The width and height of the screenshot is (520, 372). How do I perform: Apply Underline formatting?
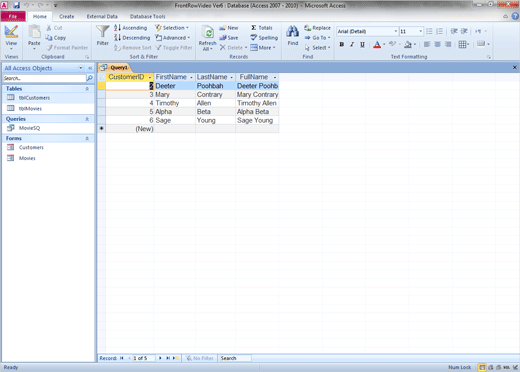(x=362, y=44)
